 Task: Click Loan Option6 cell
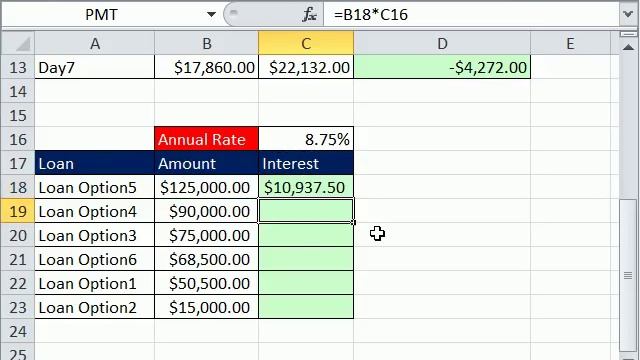tap(95, 260)
